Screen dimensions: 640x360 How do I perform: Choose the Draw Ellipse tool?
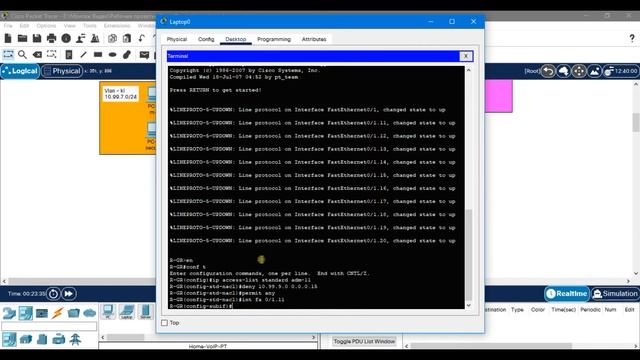click(x=113, y=54)
